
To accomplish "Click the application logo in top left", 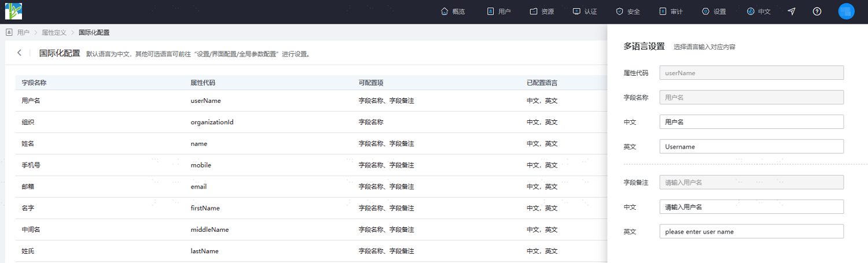I will pyautogui.click(x=13, y=11).
